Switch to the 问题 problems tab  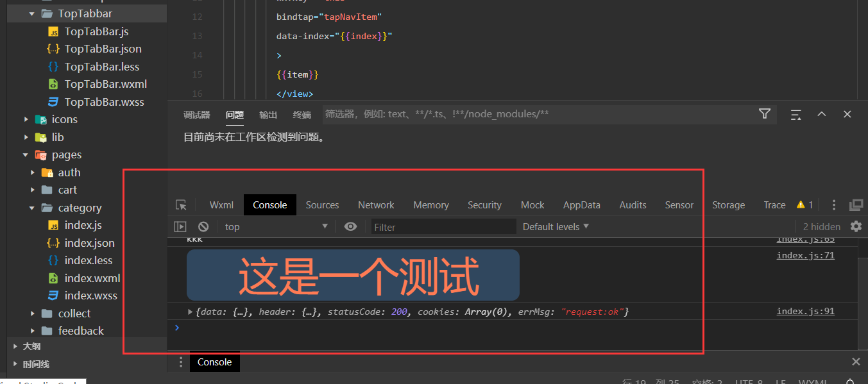[235, 115]
